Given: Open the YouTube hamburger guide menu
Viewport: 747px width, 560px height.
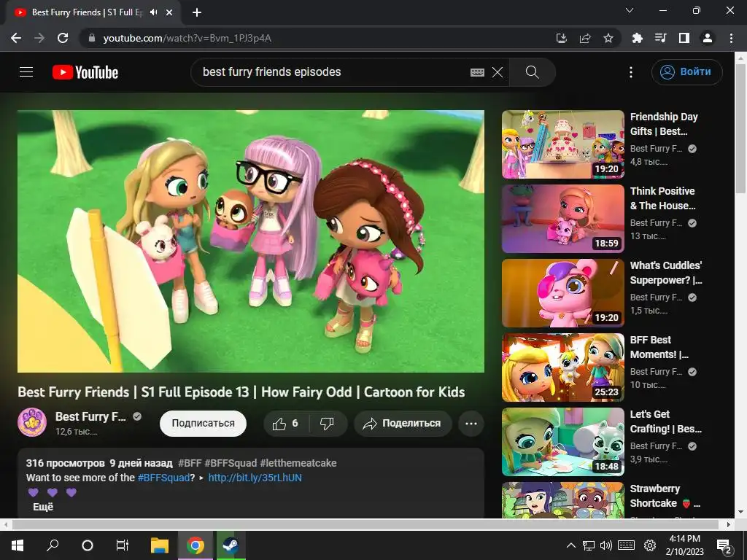Looking at the screenshot, I should pos(26,72).
